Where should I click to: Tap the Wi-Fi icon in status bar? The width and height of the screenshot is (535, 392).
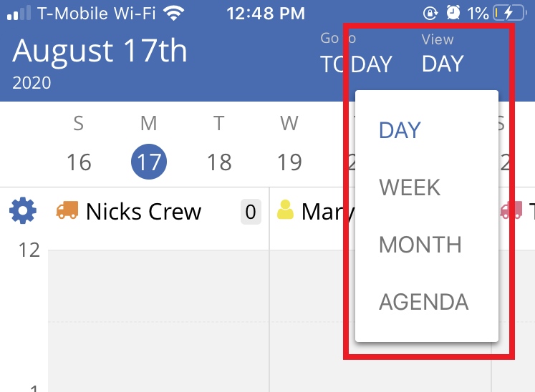click(173, 13)
